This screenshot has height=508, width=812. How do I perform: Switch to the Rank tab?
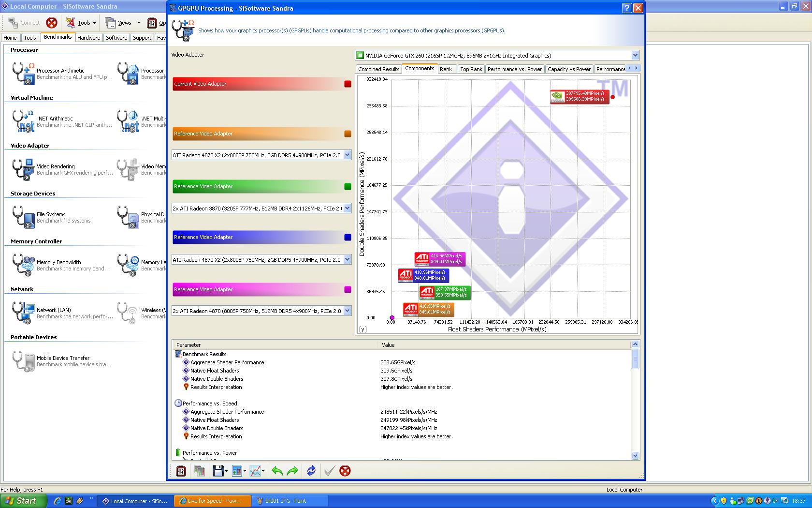(x=446, y=69)
